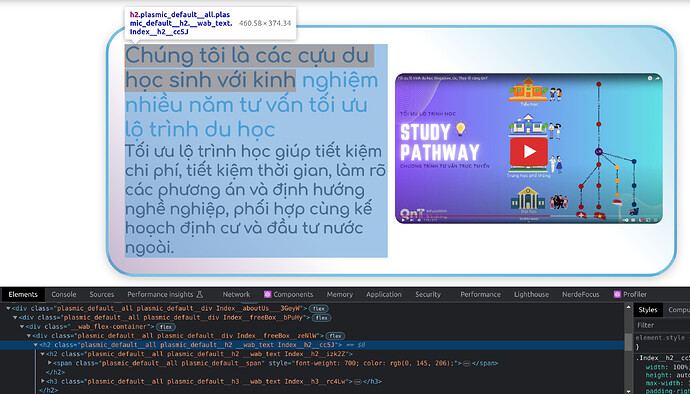Toggle flex badge on freeBox__zeNlW div
This screenshot has width=690, height=394.
click(x=335, y=336)
